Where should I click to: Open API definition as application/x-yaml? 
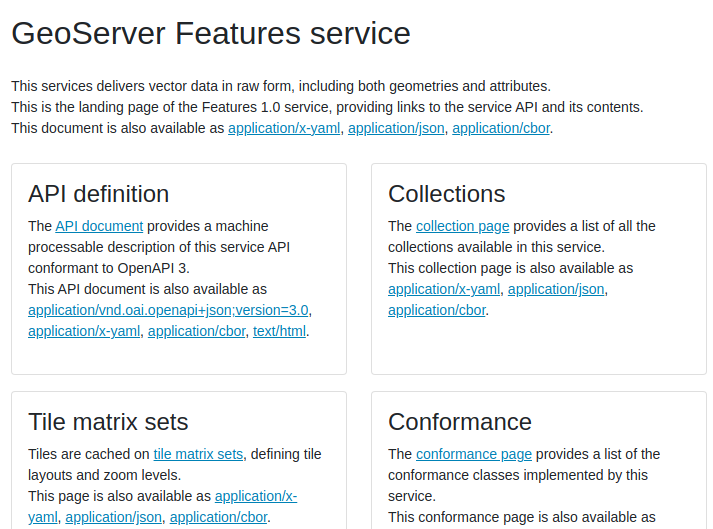[x=84, y=331]
